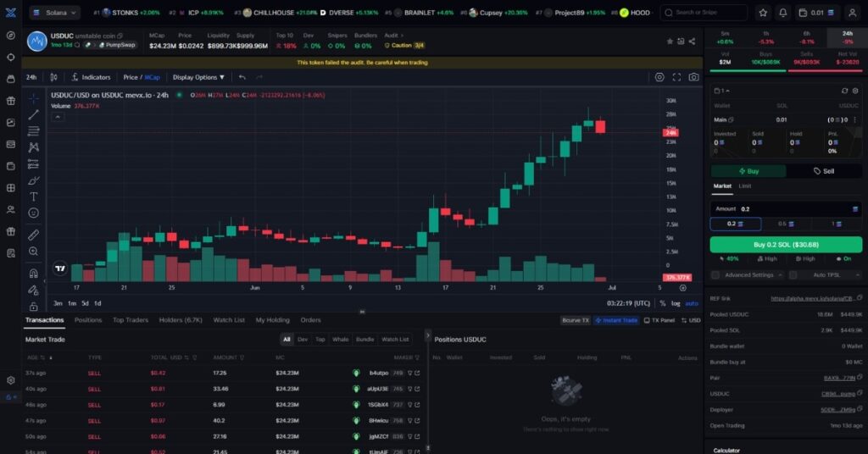Take a chart snapshot with camera icon
This screenshot has width=868, height=454.
pyautogui.click(x=693, y=77)
